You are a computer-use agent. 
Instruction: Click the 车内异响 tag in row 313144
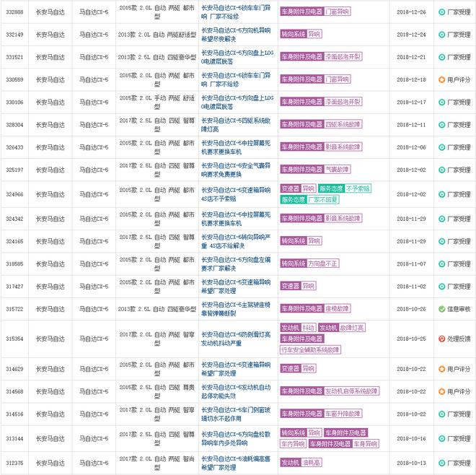(x=293, y=444)
